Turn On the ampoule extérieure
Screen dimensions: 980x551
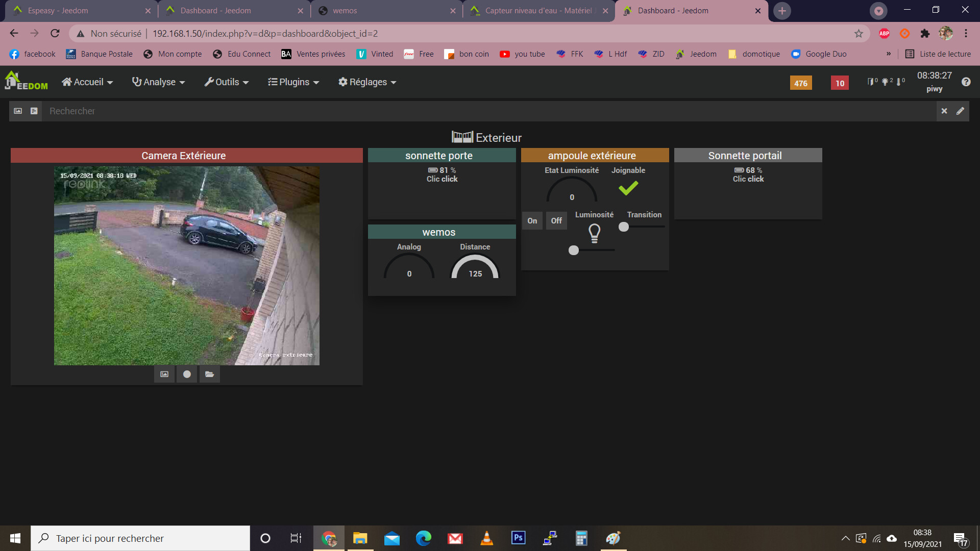click(532, 220)
